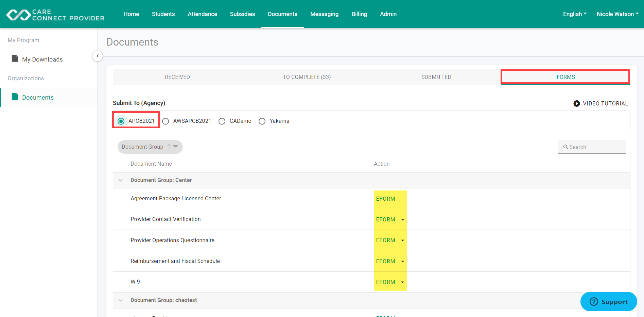644x317 pixels.
Task: Click the Documents sidebar file icon
Action: pyautogui.click(x=15, y=97)
